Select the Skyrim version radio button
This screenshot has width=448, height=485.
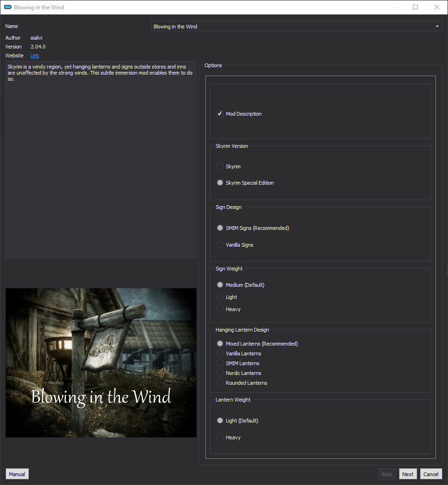click(220, 166)
